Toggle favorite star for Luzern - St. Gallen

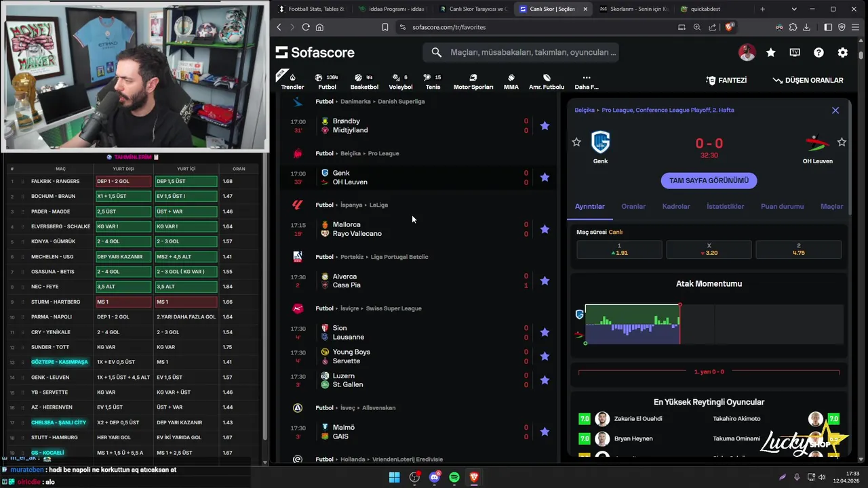pyautogui.click(x=545, y=380)
